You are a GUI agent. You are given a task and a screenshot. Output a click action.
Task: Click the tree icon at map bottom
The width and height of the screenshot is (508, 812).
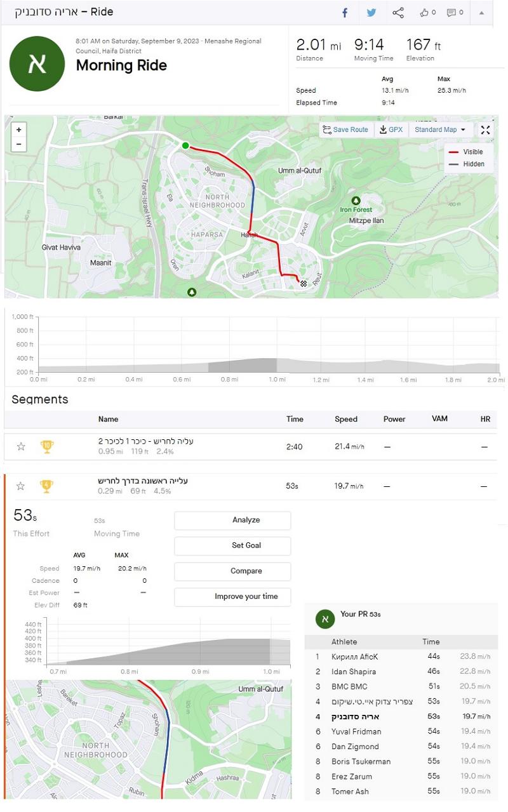[192, 292]
